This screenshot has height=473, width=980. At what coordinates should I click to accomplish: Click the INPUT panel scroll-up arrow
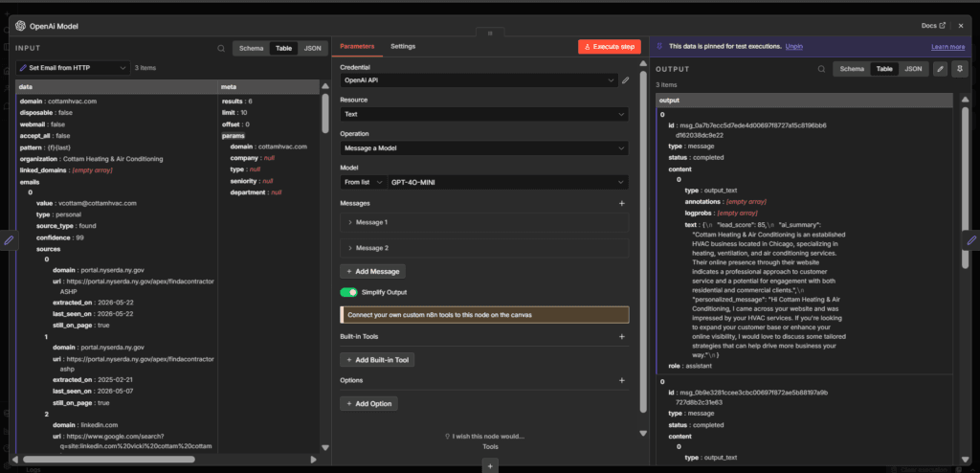click(325, 86)
